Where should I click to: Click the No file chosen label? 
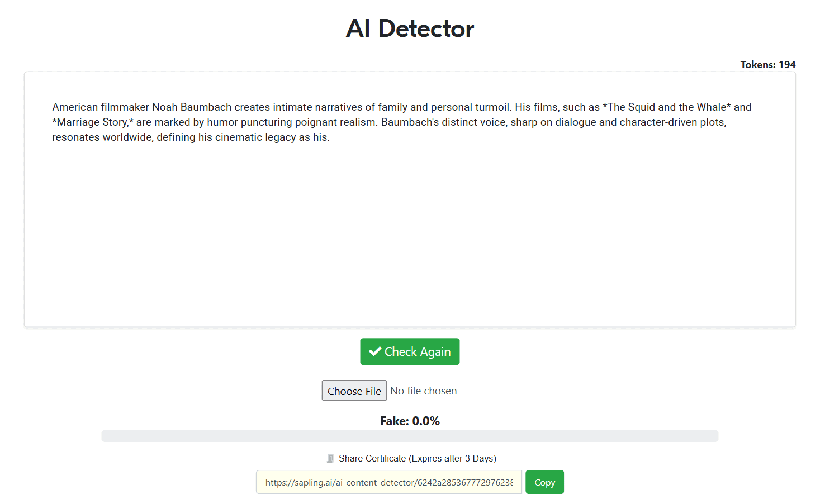(424, 391)
